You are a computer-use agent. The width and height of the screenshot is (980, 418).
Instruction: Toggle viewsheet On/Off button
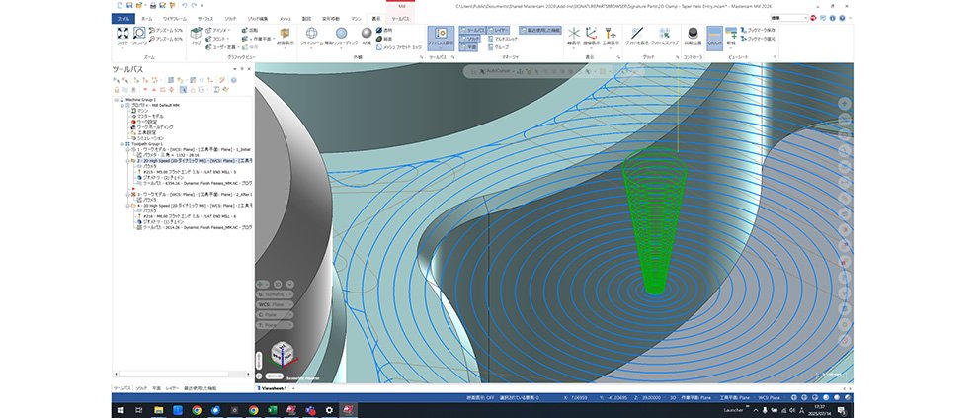tap(714, 37)
